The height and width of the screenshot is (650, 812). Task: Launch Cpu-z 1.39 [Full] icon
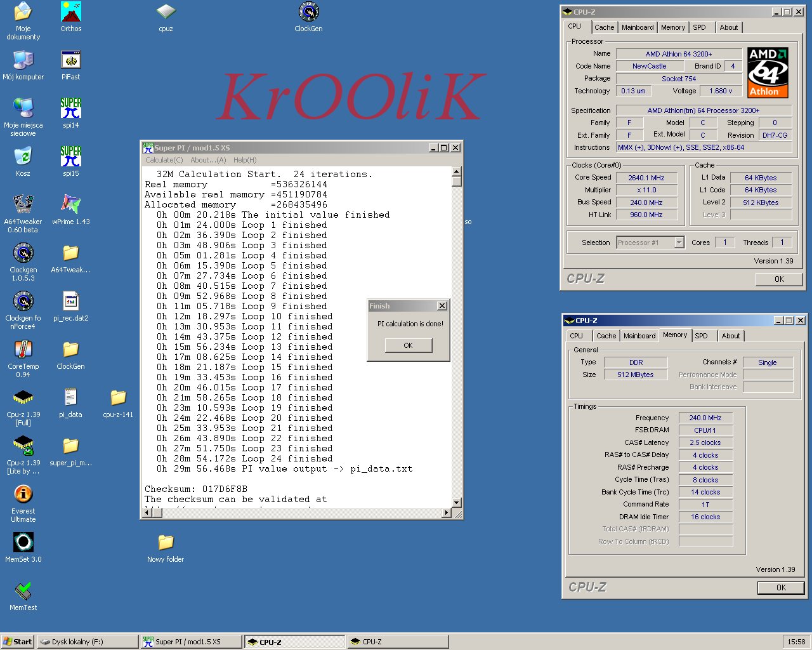(23, 406)
